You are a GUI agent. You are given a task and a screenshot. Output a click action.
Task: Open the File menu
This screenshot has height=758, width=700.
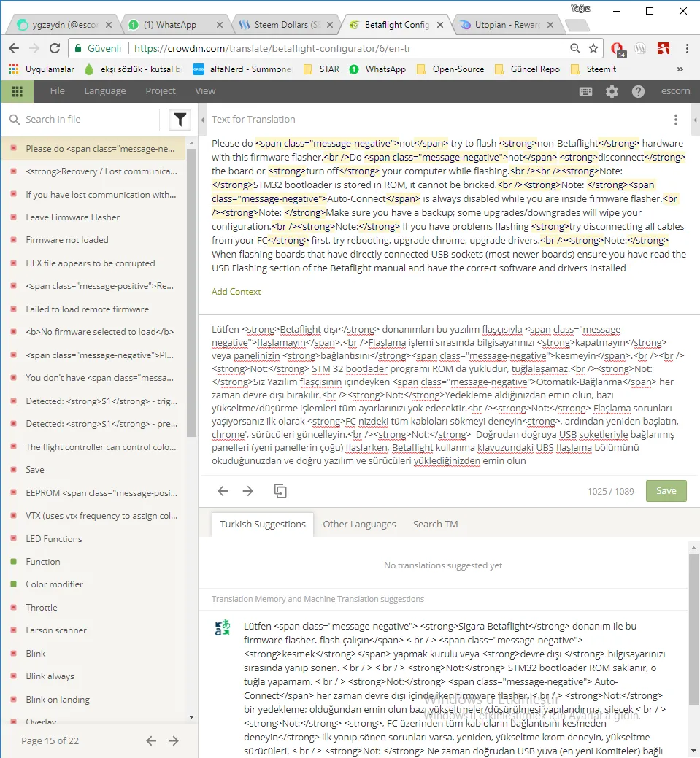[57, 91]
